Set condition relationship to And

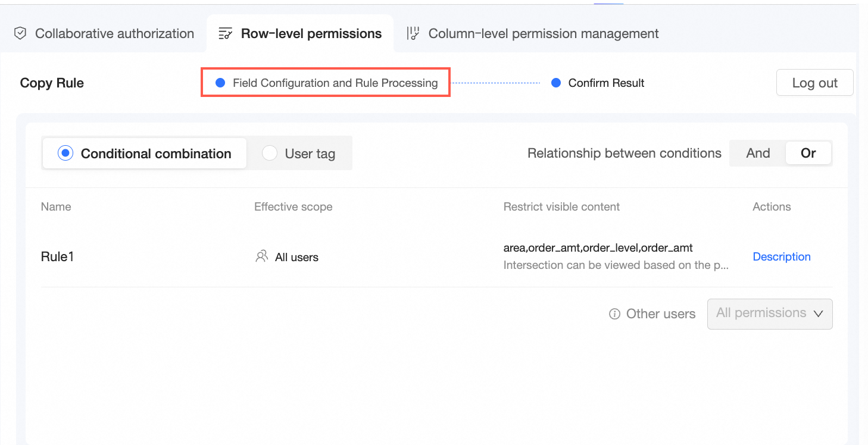(758, 153)
